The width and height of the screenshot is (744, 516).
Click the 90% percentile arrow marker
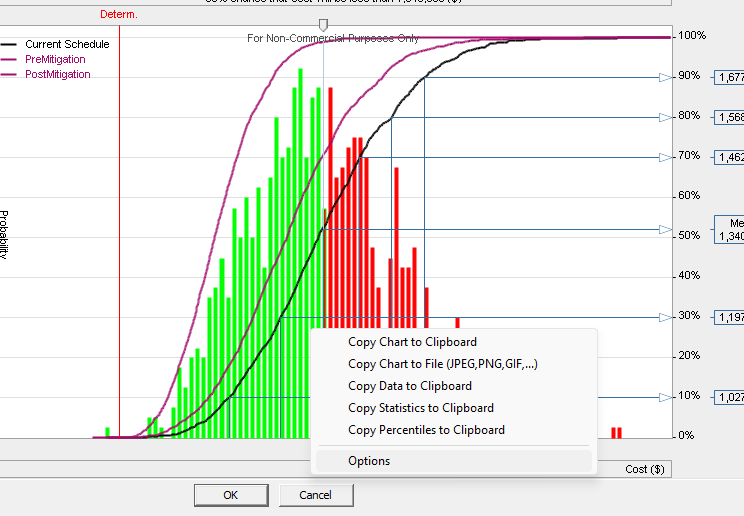tap(667, 77)
